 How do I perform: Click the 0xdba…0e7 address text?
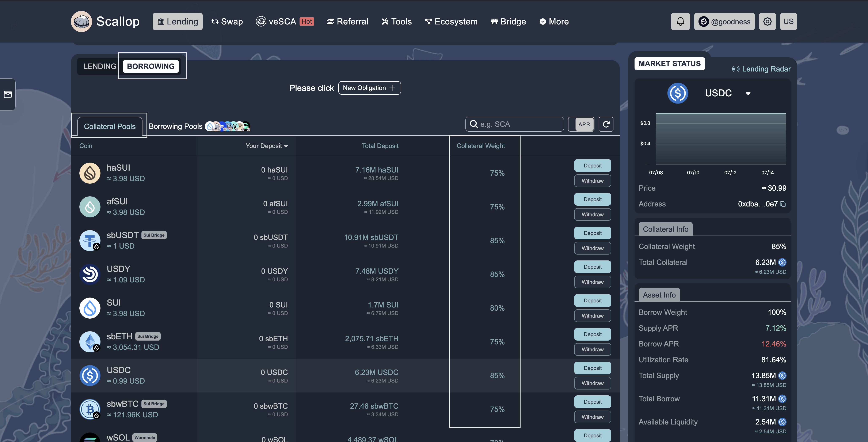[757, 204]
